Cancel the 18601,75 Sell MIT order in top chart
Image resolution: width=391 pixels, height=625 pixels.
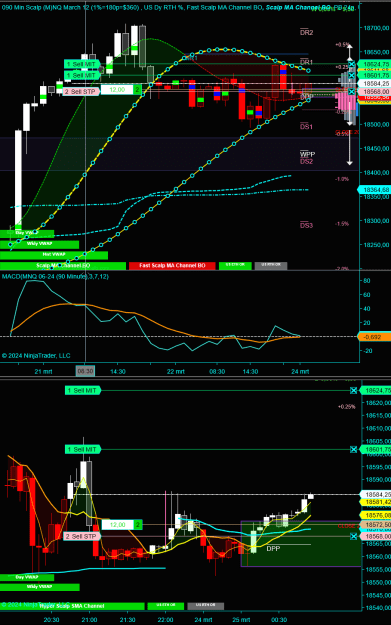click(351, 75)
